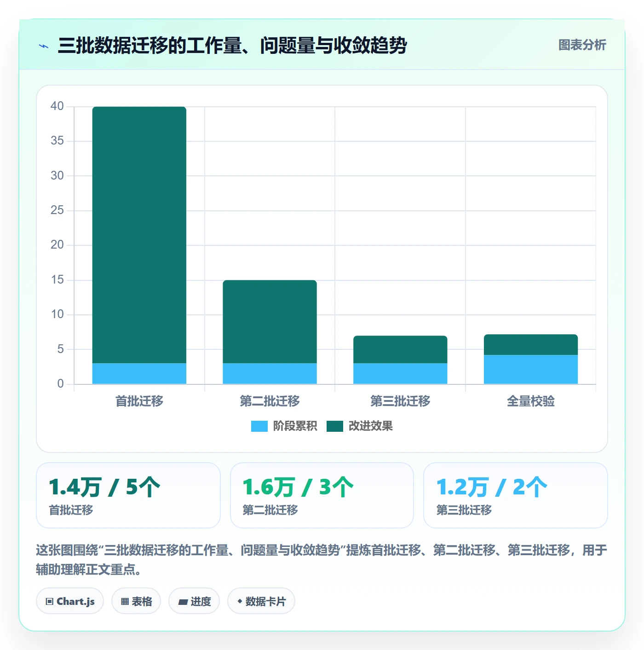Image resolution: width=644 pixels, height=650 pixels.
Task: Click the 改进效果 legend label
Action: (370, 426)
